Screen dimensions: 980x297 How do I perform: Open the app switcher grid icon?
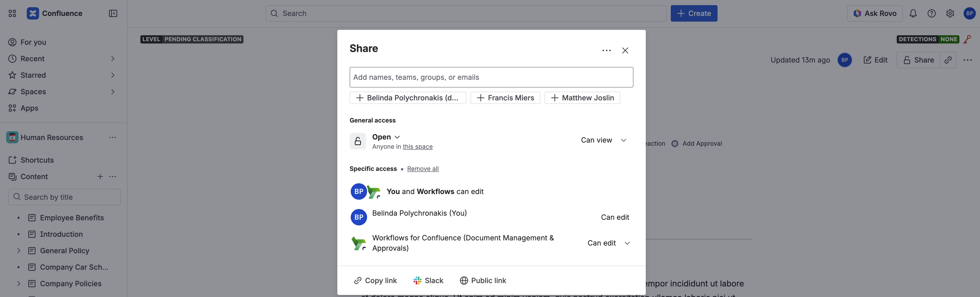pyautogui.click(x=12, y=13)
